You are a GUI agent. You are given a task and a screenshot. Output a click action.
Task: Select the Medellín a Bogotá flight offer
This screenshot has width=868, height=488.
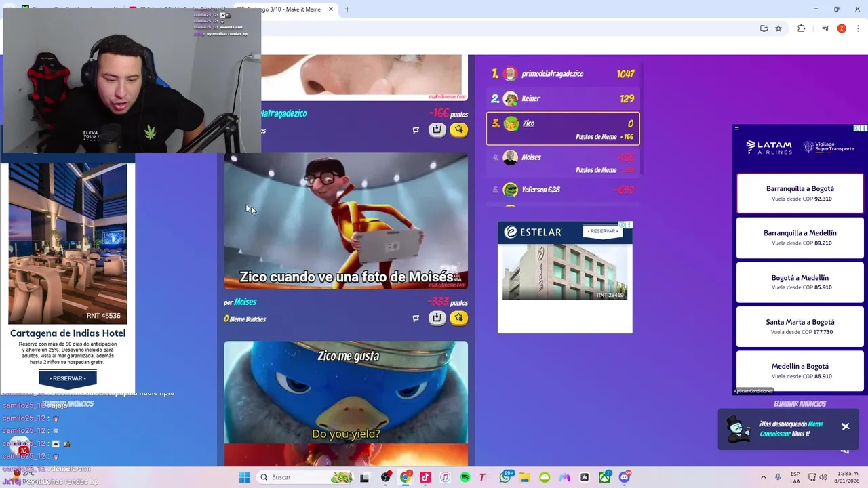click(x=800, y=371)
